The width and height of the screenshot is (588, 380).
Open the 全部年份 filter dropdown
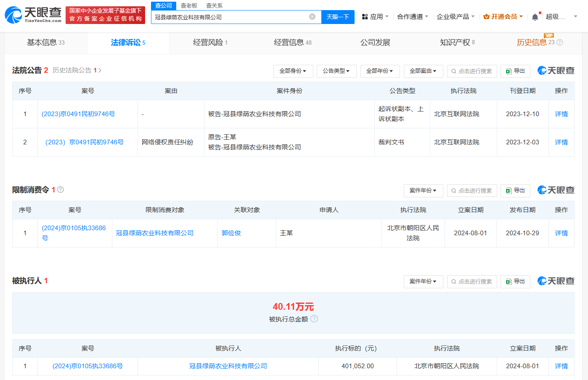380,71
